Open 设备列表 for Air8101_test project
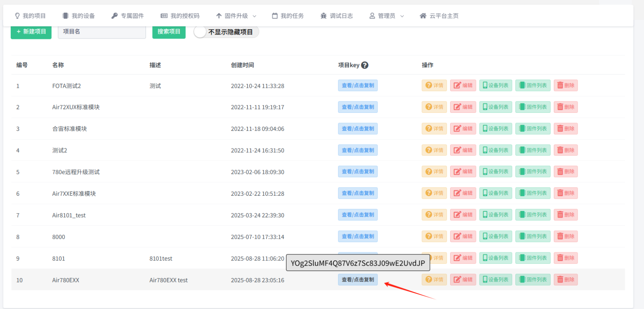Screen dimensions: 644x309 495,215
